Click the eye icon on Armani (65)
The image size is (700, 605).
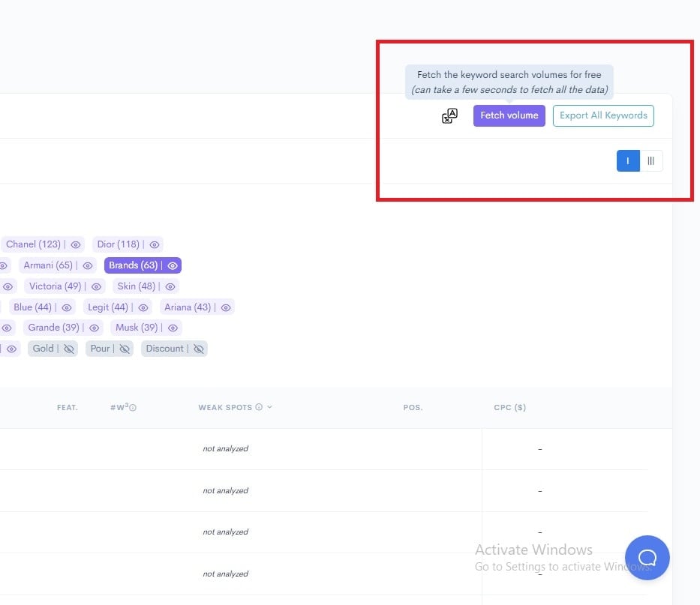(x=87, y=265)
